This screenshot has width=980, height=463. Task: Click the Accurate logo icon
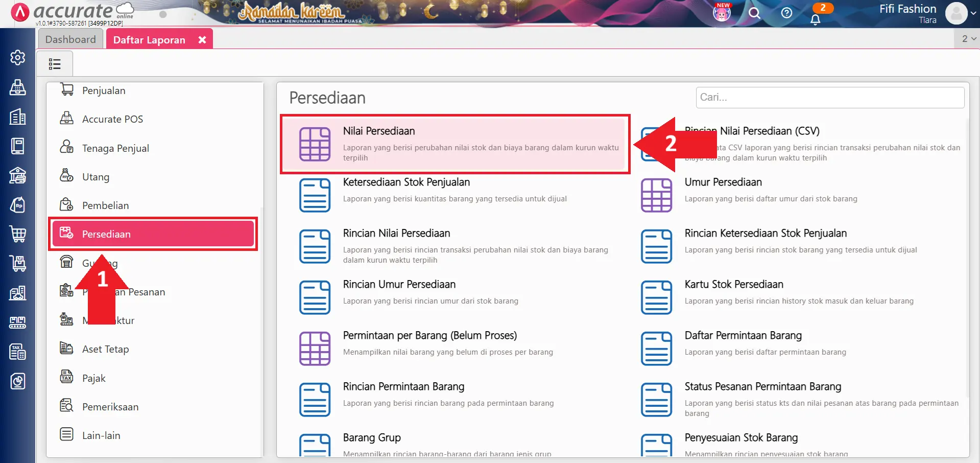click(x=20, y=12)
